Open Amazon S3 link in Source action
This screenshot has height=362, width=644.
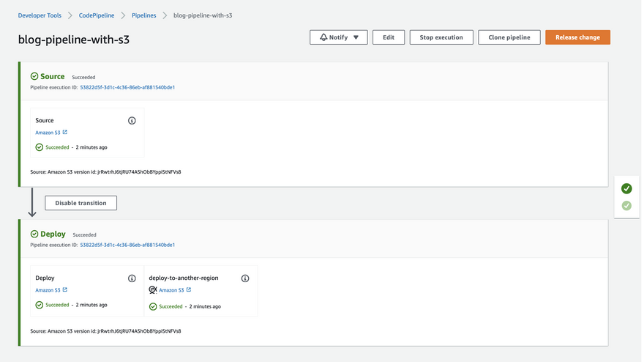point(48,133)
